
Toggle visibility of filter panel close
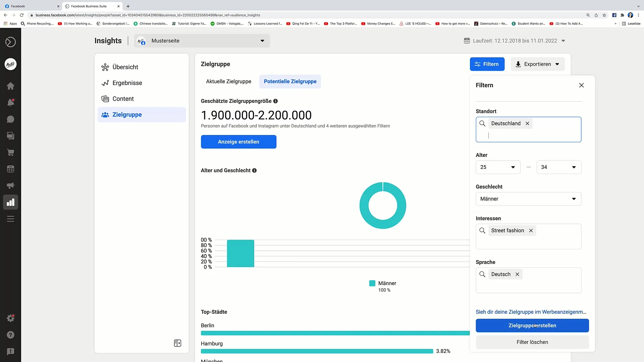tap(581, 85)
